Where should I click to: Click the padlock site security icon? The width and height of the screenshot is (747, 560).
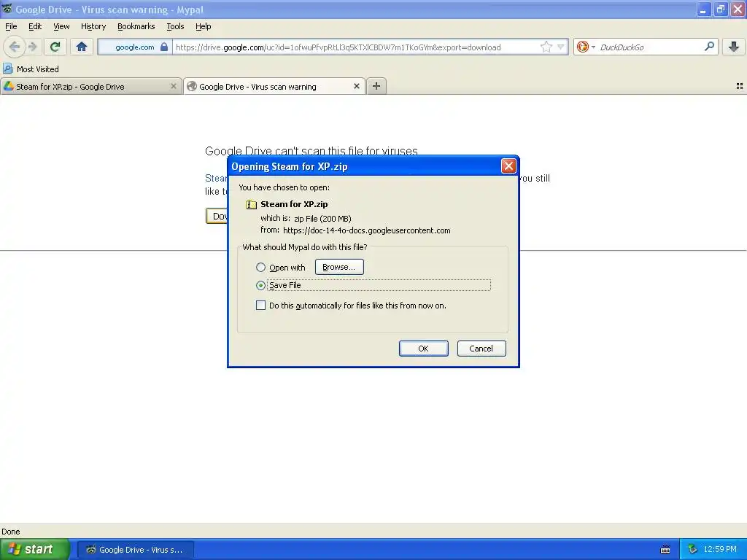tap(164, 47)
